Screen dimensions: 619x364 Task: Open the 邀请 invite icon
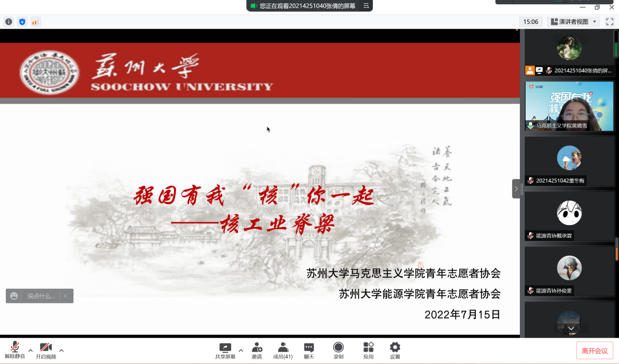(x=256, y=350)
